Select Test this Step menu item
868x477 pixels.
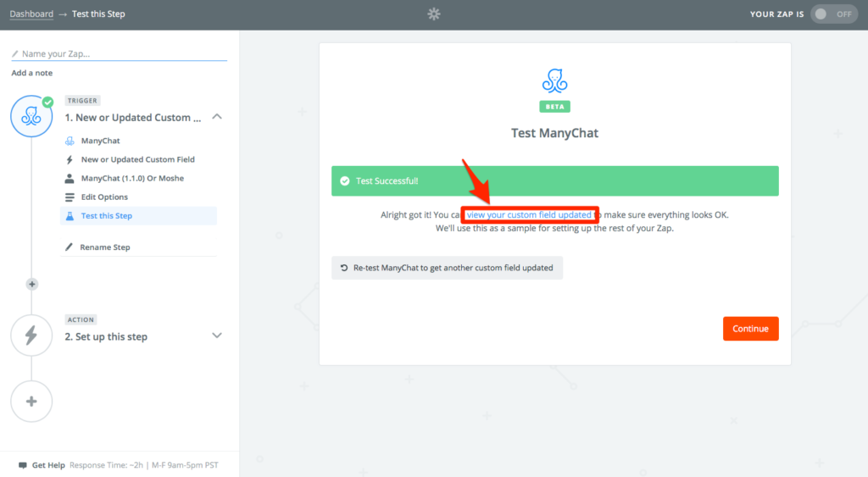138,216
